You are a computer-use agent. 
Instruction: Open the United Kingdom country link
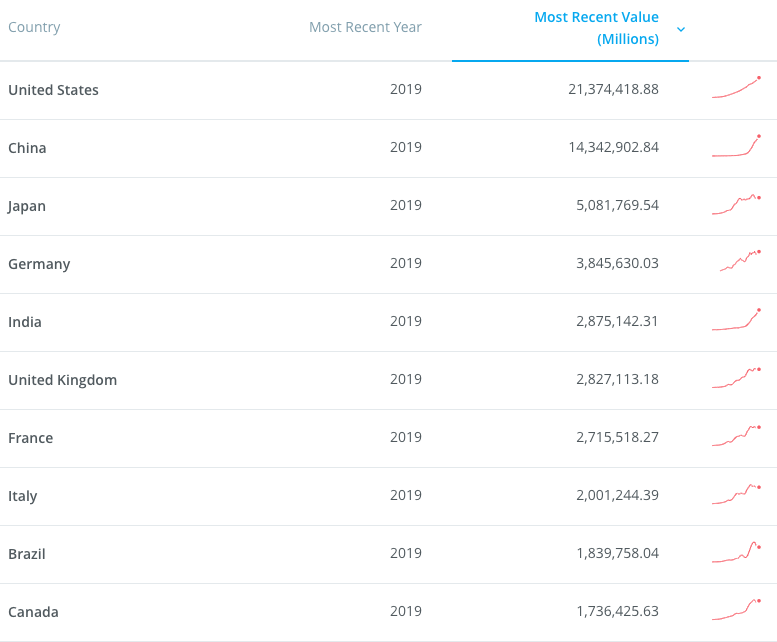[62, 380]
